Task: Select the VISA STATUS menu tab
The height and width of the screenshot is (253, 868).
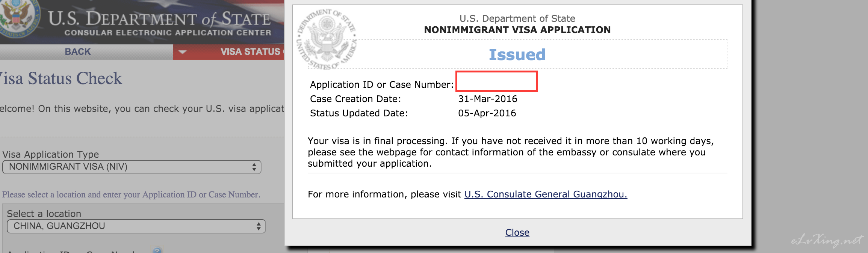Action: point(250,52)
